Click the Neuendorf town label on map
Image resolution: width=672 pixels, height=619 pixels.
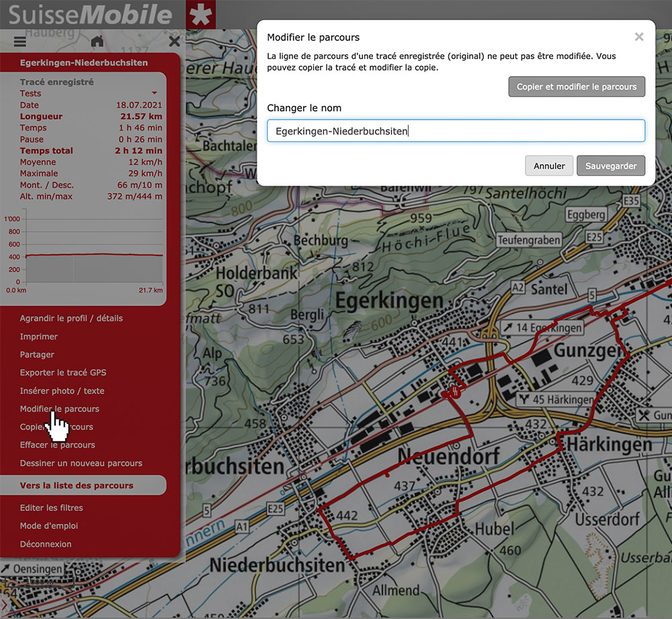click(449, 456)
